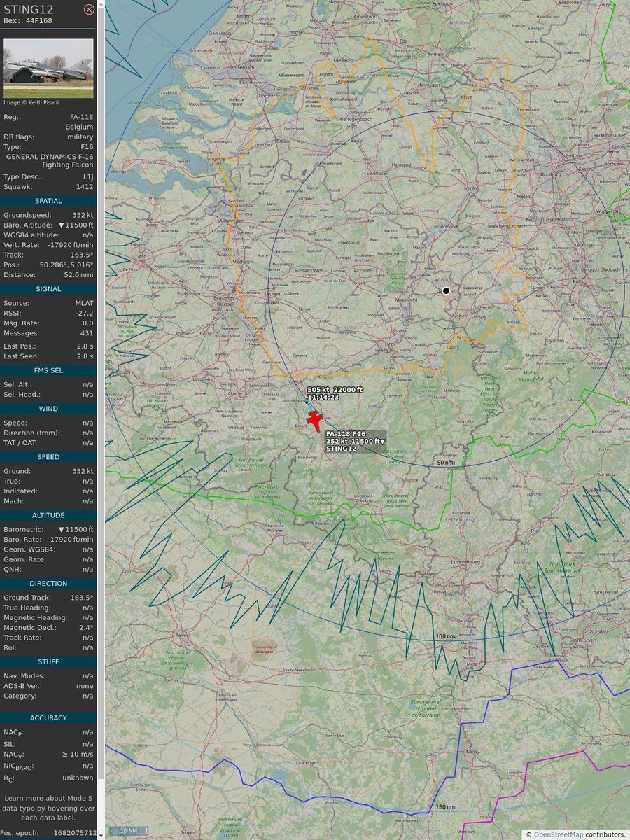Switch to the ACCURACY data section

(x=48, y=717)
